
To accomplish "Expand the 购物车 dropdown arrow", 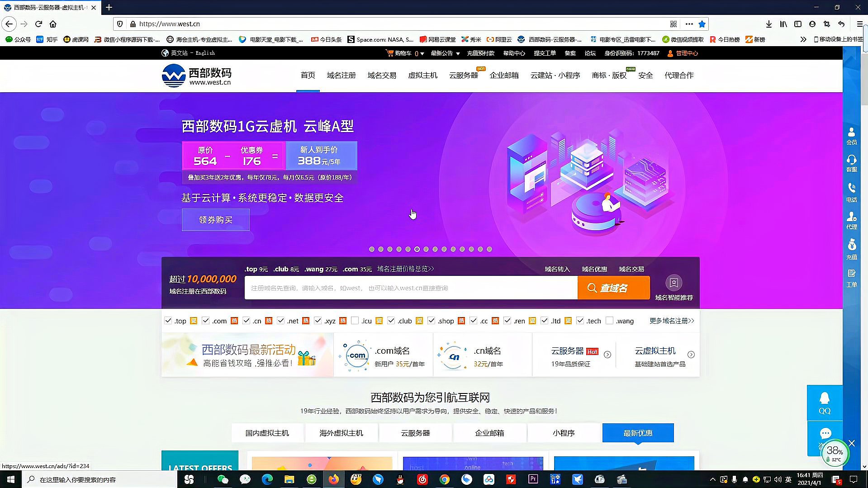I will tap(422, 53).
